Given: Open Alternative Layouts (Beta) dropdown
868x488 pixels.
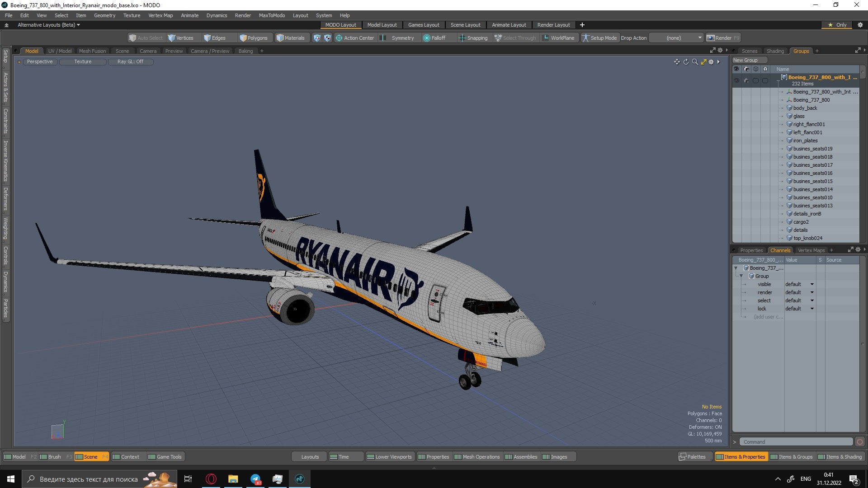Looking at the screenshot, I should (49, 25).
